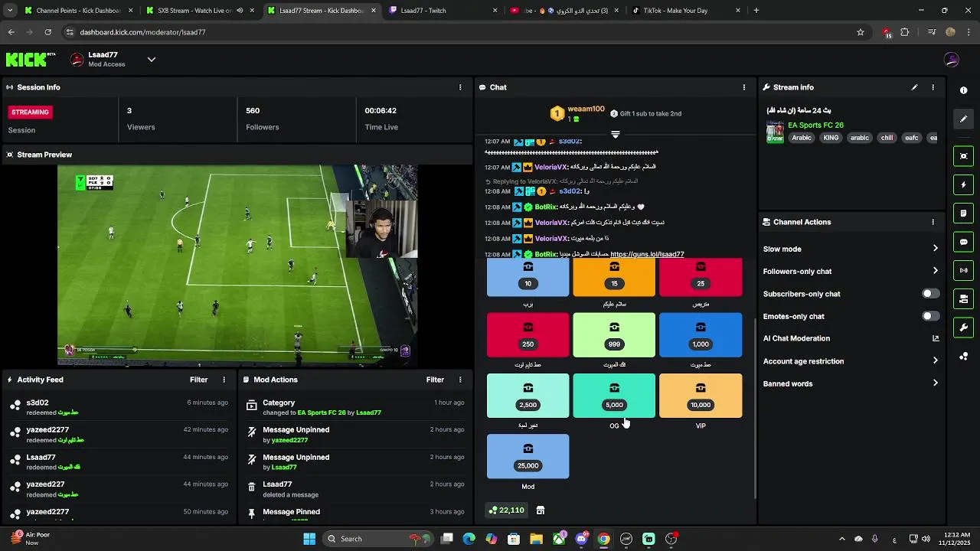The image size is (980, 551).
Task: Open Lsaad77 channel switcher dropdown
Action: (152, 60)
